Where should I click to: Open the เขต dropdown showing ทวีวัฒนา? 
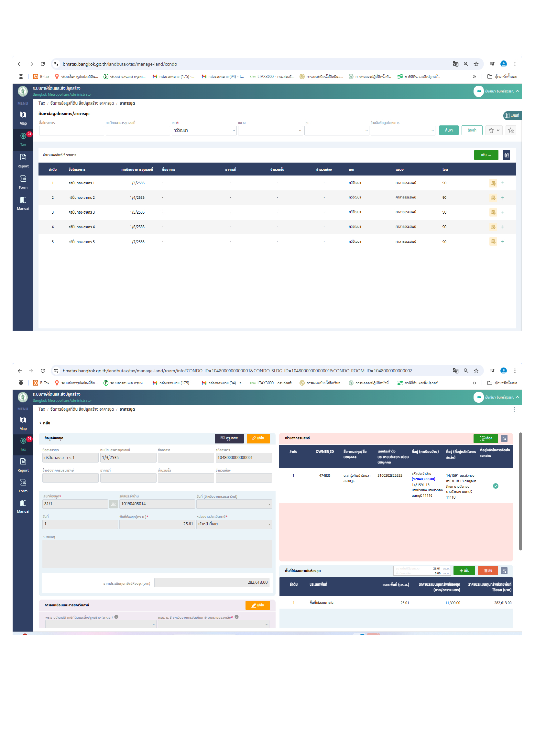(204, 130)
